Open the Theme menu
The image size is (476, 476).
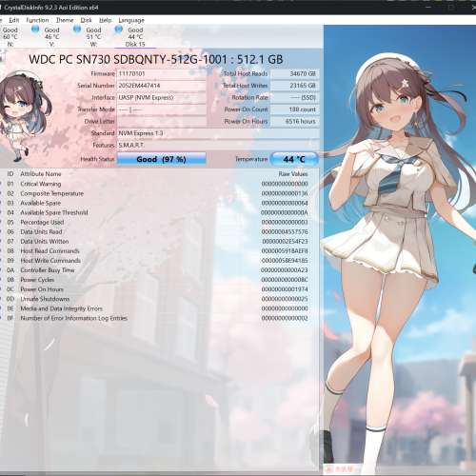point(65,20)
